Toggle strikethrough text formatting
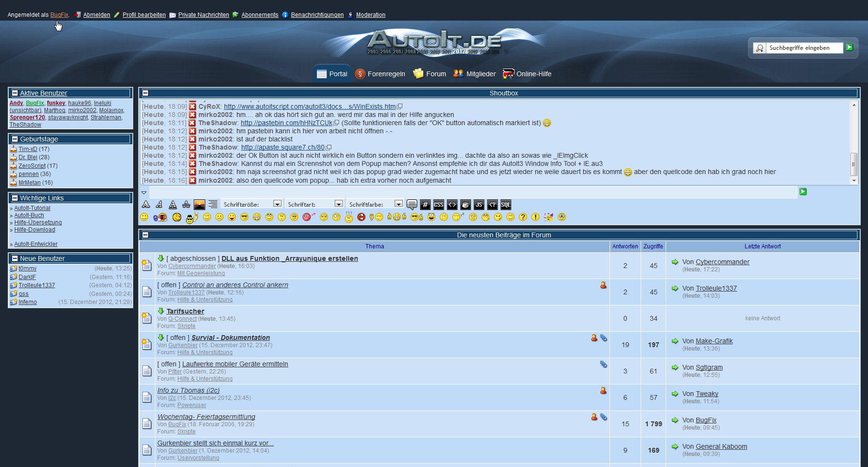Image resolution: width=868 pixels, height=467 pixels. (186, 205)
